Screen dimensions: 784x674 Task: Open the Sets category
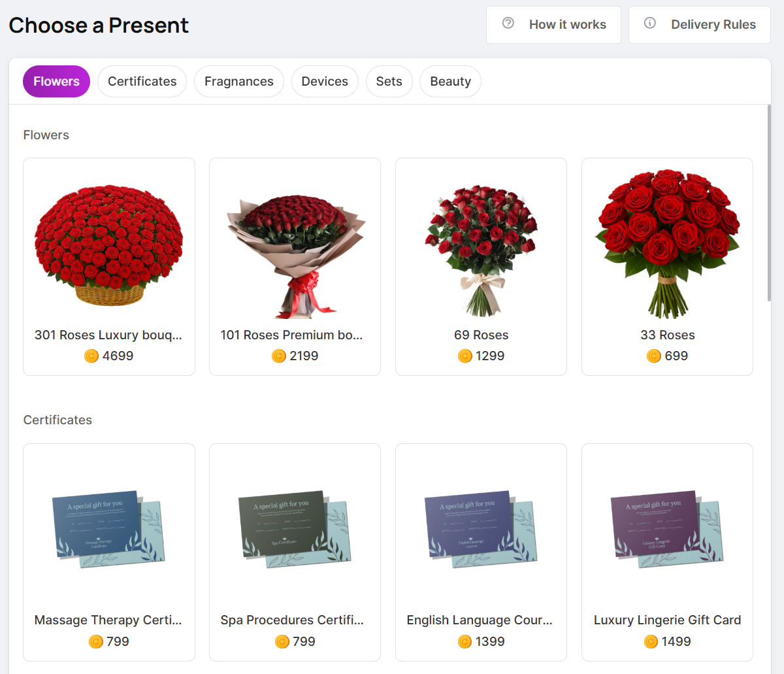[389, 81]
